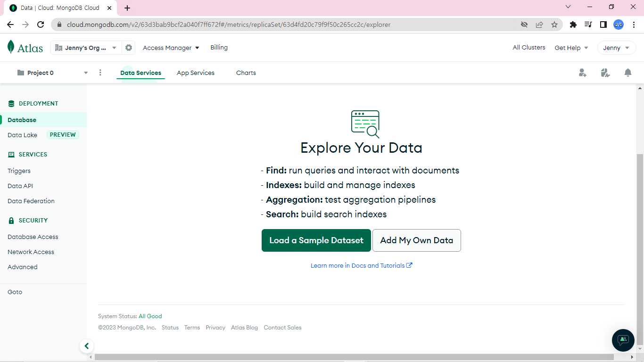Open Advanced security settings
This screenshot has height=362, width=644.
pyautogui.click(x=22, y=267)
